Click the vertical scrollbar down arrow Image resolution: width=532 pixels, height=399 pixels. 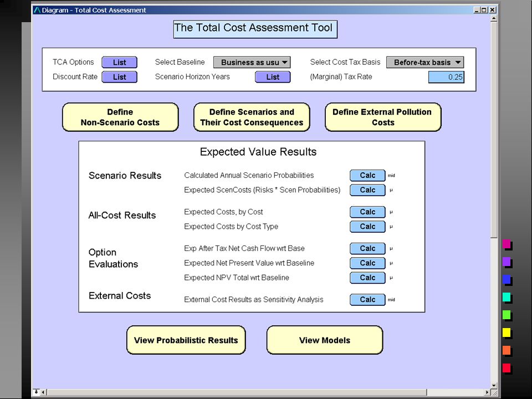pyautogui.click(x=494, y=385)
